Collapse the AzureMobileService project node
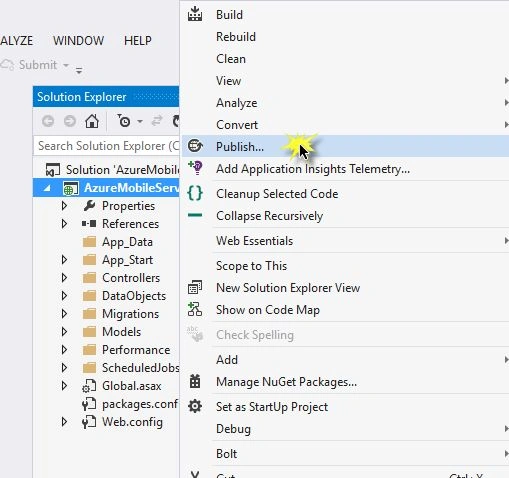The image size is (509, 478). (x=47, y=188)
